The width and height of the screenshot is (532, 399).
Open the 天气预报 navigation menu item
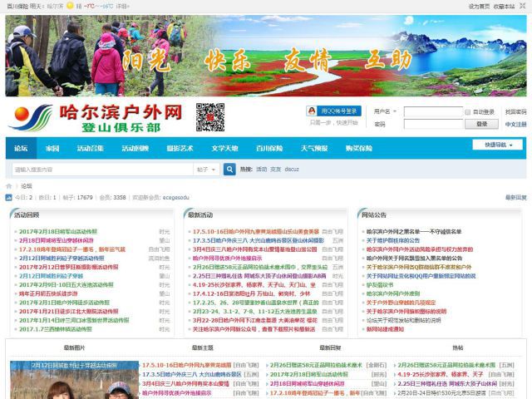click(314, 148)
